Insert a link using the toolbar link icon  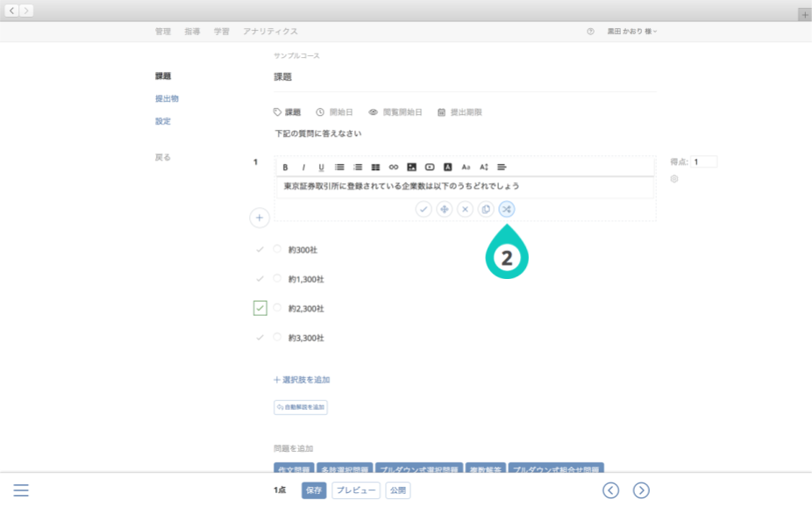click(394, 167)
